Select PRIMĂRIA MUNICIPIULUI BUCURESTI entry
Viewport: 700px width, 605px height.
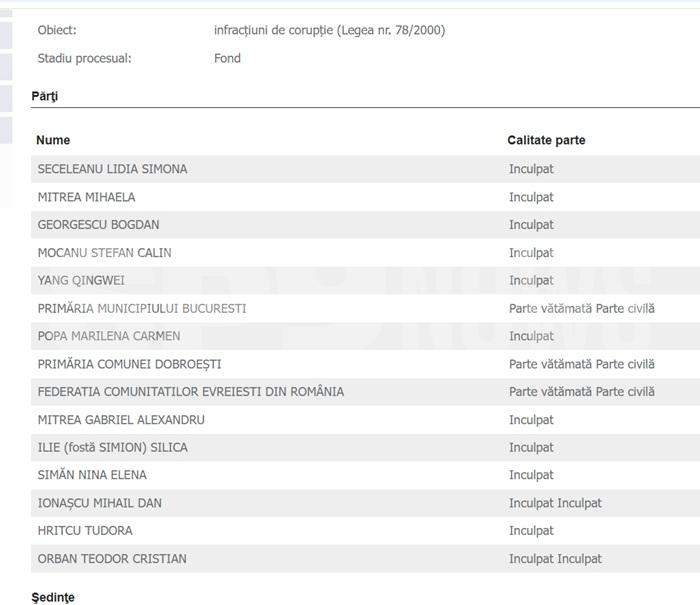tap(141, 309)
